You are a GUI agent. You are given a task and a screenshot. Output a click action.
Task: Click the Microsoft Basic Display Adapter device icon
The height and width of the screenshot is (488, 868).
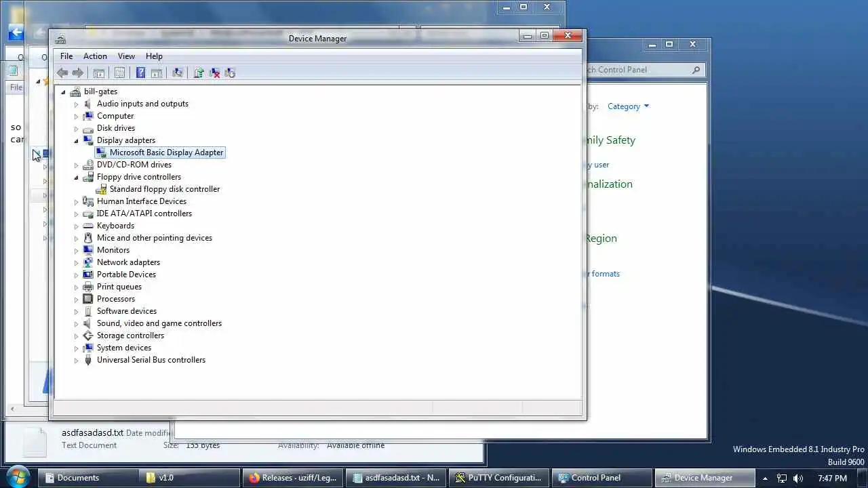101,152
